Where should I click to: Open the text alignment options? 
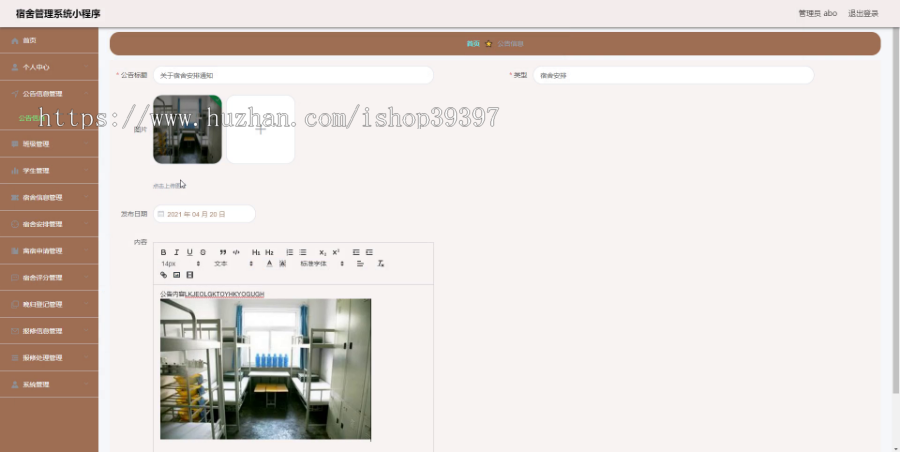[360, 264]
